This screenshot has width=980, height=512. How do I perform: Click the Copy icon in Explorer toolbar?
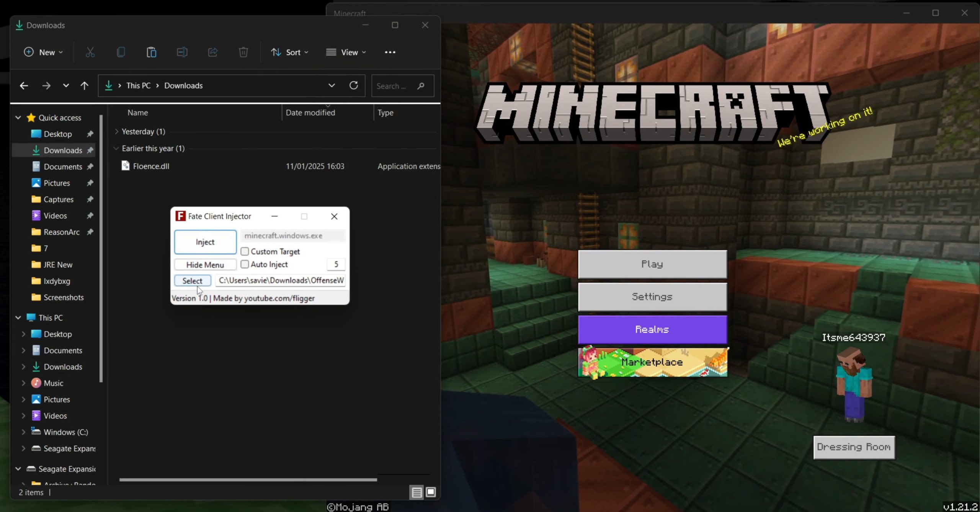pyautogui.click(x=121, y=52)
